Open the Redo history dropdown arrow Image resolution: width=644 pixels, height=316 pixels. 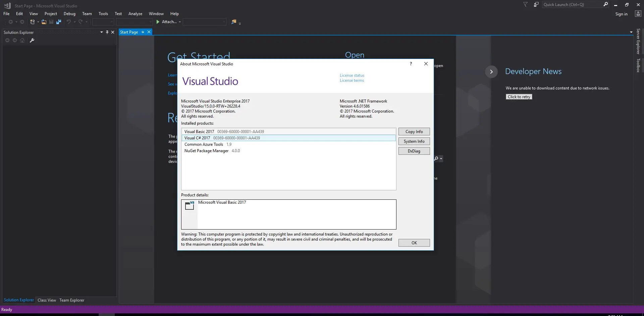tap(87, 22)
